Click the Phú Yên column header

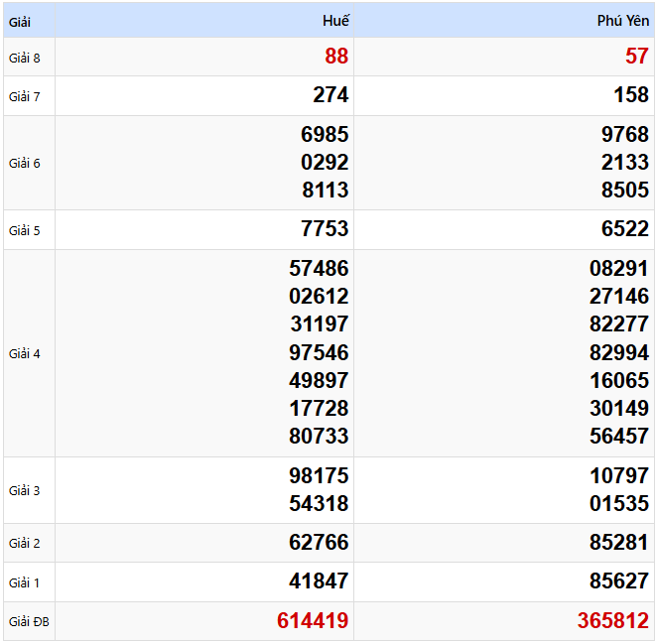623,21
